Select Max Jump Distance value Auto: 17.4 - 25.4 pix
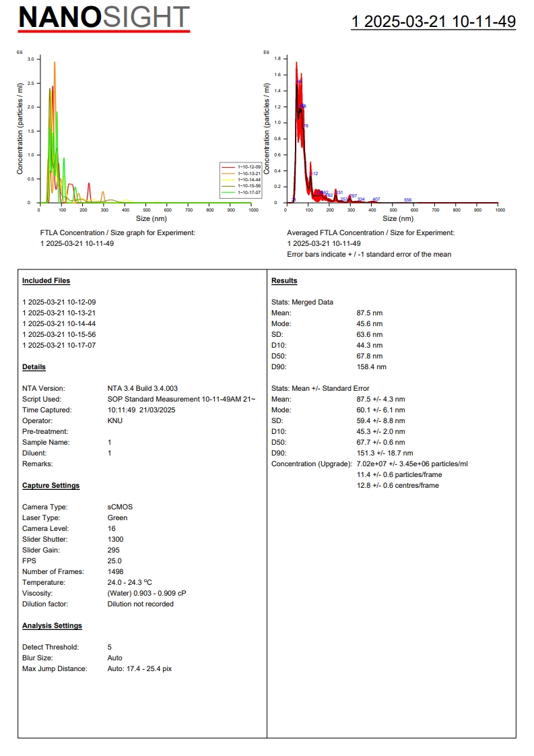 point(140,668)
